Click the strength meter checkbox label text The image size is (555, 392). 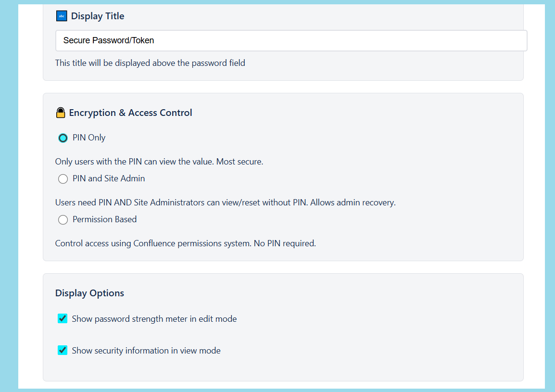pyautogui.click(x=154, y=318)
